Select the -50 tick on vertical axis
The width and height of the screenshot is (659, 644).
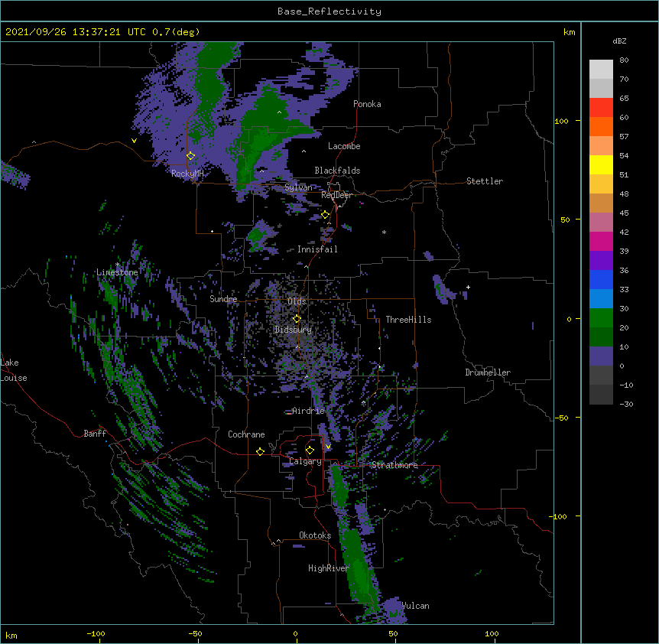pos(561,418)
